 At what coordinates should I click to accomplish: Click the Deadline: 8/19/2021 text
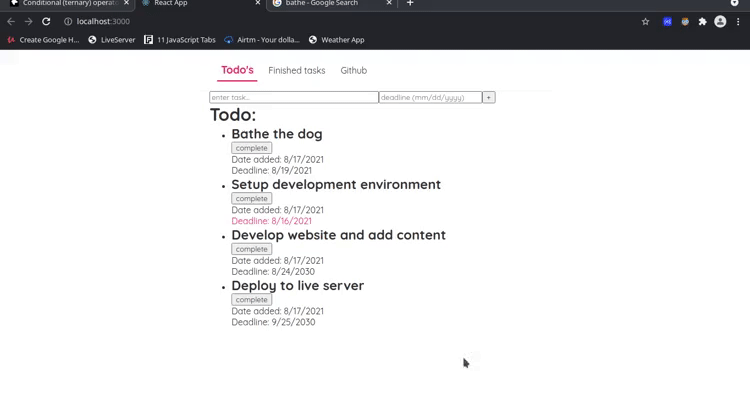[x=271, y=170]
